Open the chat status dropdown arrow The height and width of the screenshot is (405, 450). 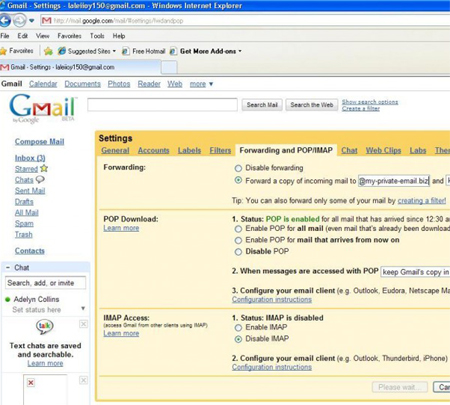[83, 308]
